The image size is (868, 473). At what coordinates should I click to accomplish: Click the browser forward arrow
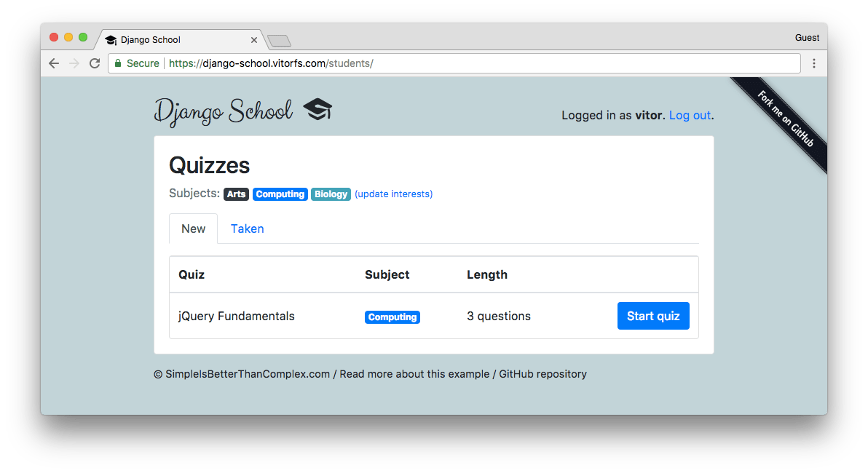[74, 63]
